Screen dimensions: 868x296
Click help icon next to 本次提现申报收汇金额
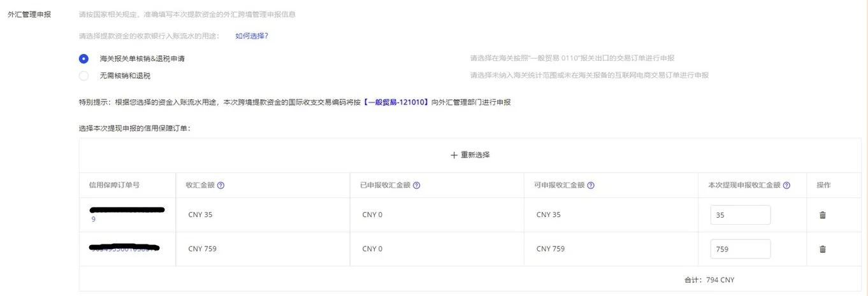click(786, 186)
